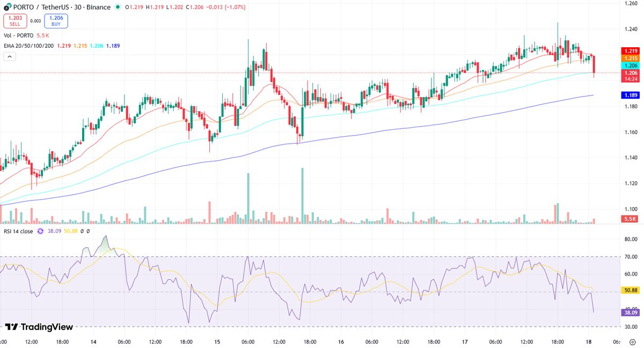The image size is (644, 348).
Task: Click the purple 38.09 RSI scale label
Action: pyautogui.click(x=630, y=312)
